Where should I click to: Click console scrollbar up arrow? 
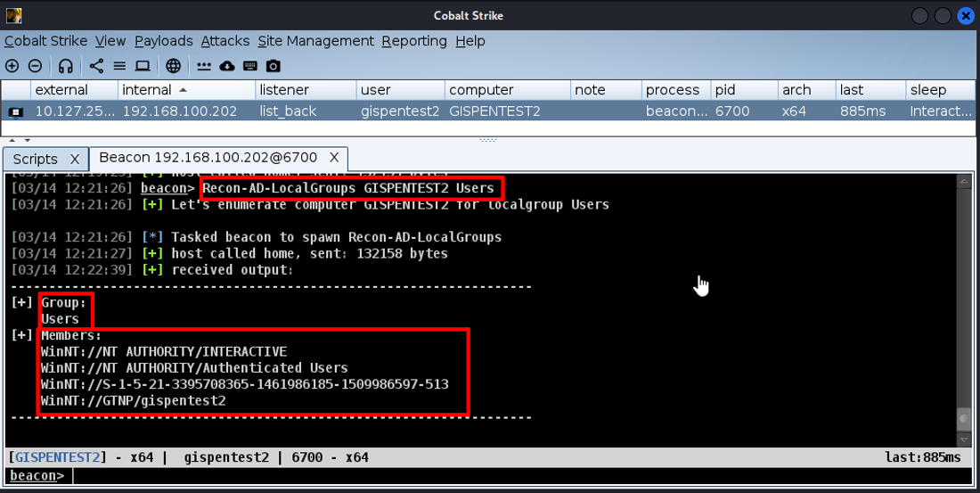[964, 182]
